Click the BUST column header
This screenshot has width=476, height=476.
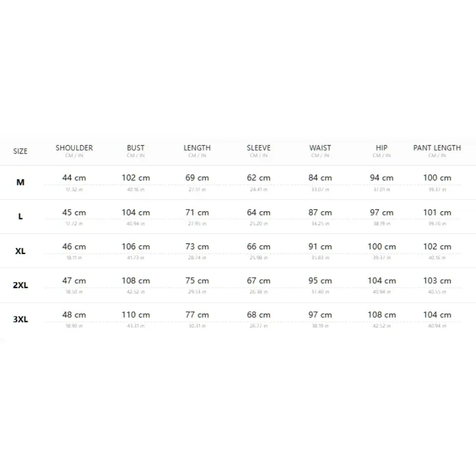pyautogui.click(x=136, y=148)
